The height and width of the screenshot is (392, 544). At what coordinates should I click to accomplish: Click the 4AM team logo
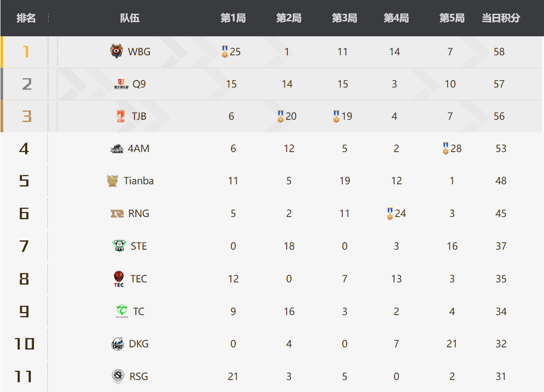(116, 148)
